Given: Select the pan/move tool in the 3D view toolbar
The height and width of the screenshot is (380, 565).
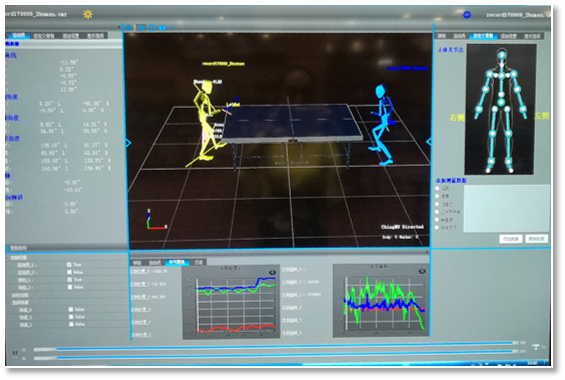Looking at the screenshot, I should pyautogui.click(x=141, y=27).
